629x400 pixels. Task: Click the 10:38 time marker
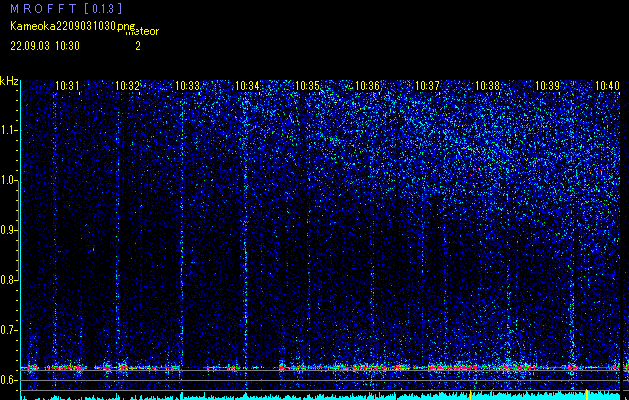487,85
